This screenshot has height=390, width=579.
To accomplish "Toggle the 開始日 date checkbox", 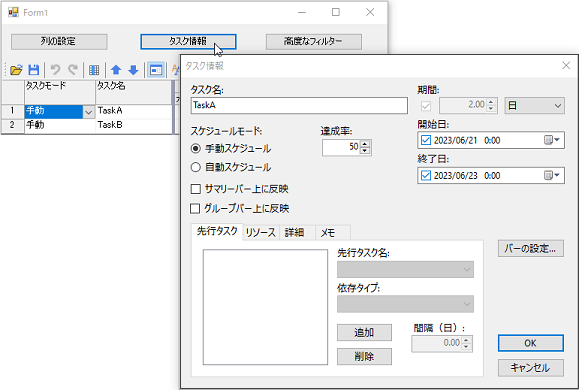I will [426, 140].
